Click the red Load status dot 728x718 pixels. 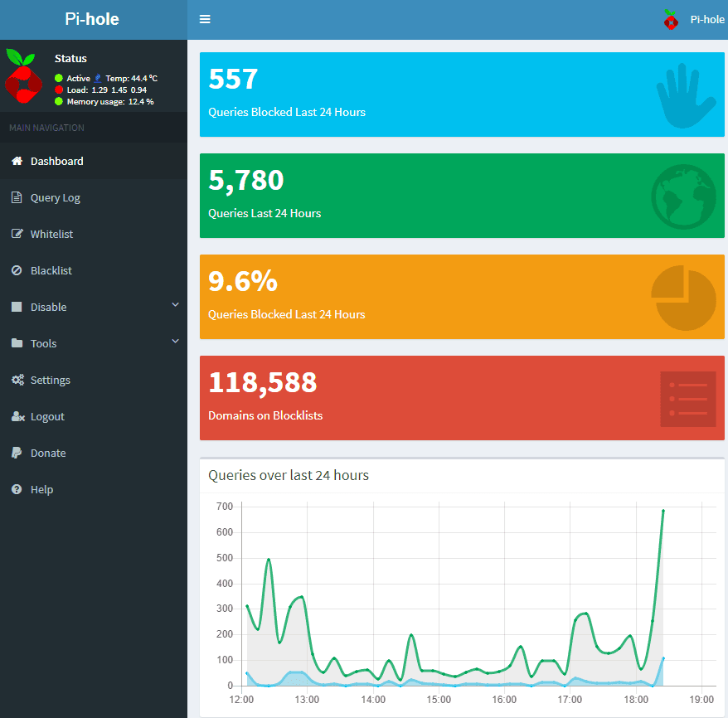[59, 90]
